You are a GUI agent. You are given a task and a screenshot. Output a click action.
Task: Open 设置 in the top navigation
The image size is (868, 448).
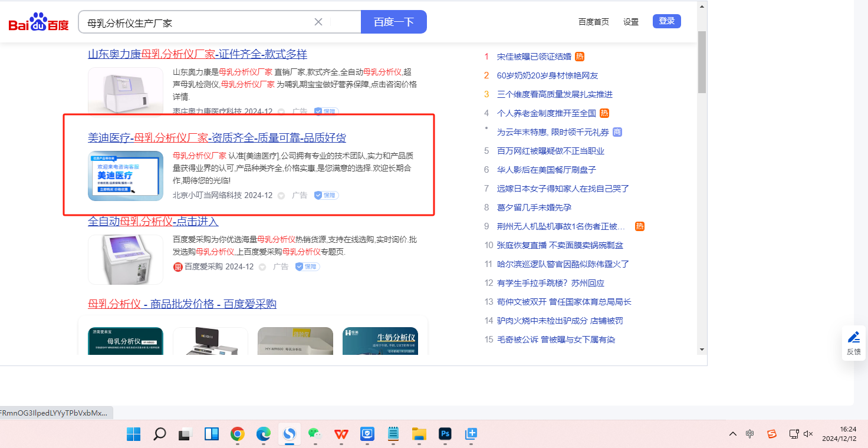click(631, 22)
